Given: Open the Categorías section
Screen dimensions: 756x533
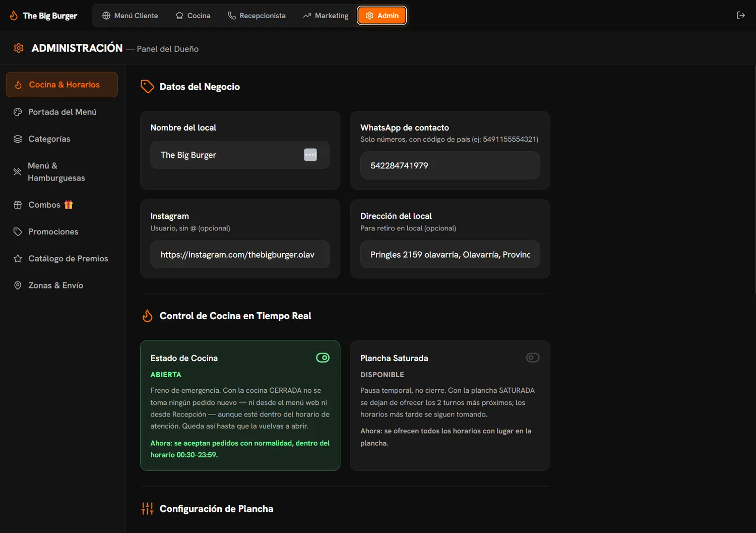Looking at the screenshot, I should click(61, 139).
